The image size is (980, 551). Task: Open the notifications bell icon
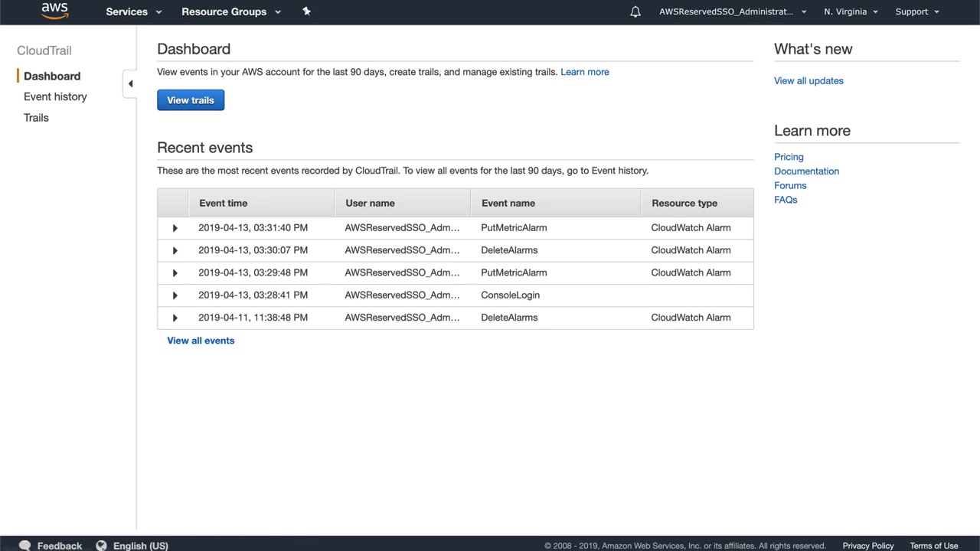click(x=635, y=11)
